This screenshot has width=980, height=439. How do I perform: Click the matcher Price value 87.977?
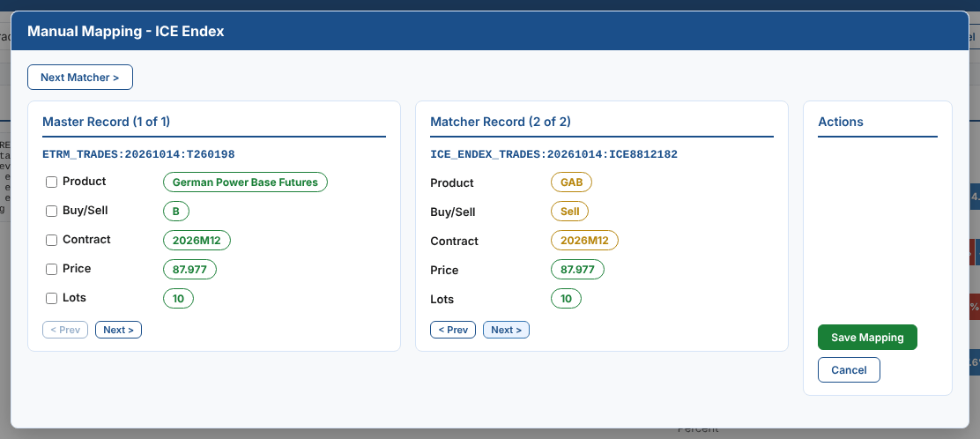click(577, 270)
